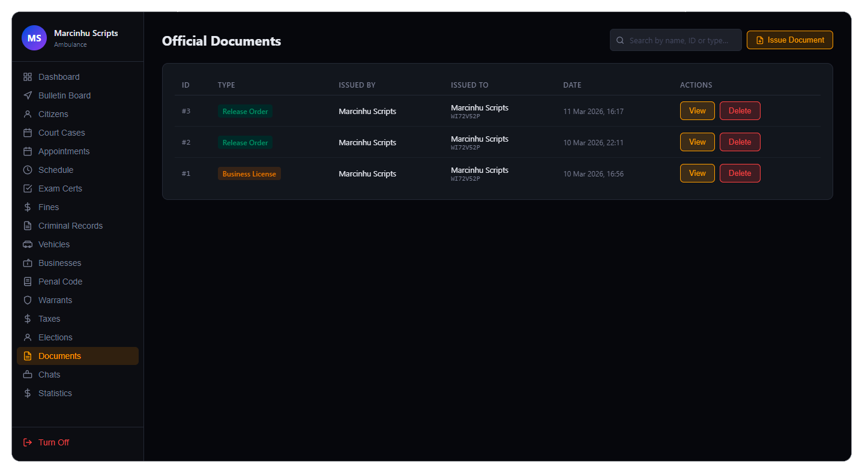Select the Exam Certs menu item
Screen dimensions: 868x473
coord(60,188)
